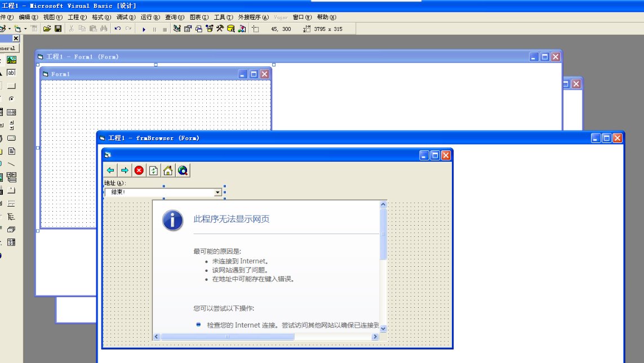
Task: Select the TextBox control in the toolbox
Action: [11, 73]
